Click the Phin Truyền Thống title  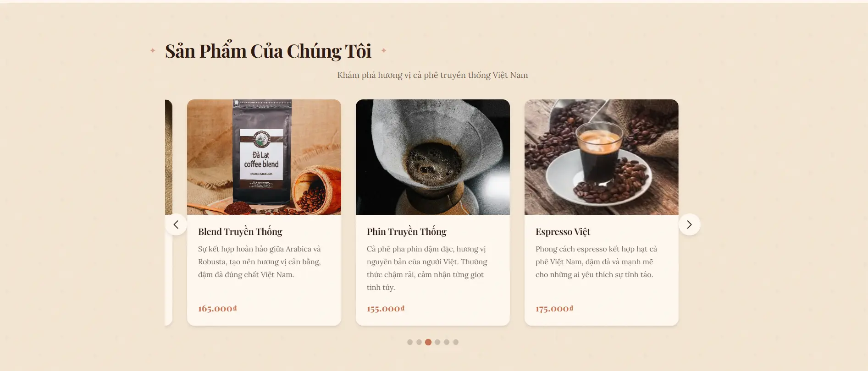coord(407,232)
